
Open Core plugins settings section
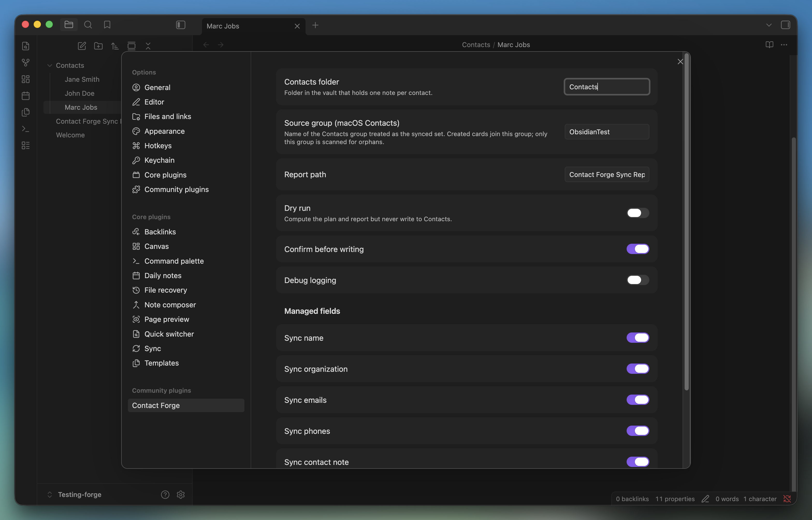(x=186, y=175)
